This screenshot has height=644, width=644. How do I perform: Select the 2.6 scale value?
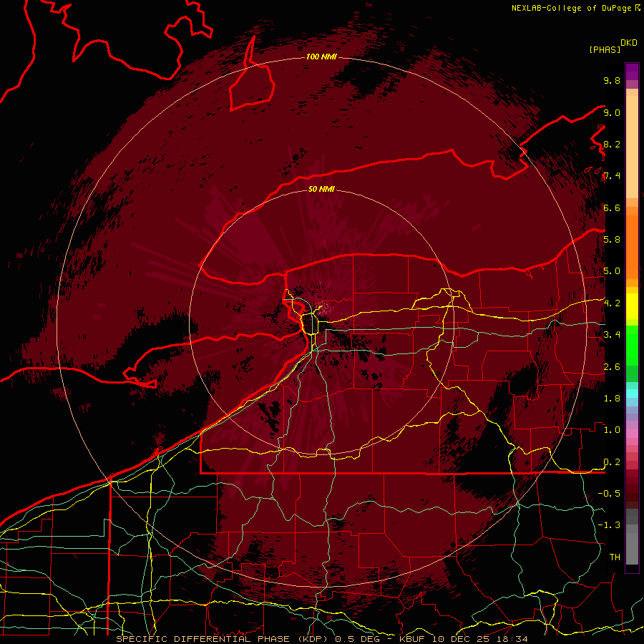click(x=612, y=366)
